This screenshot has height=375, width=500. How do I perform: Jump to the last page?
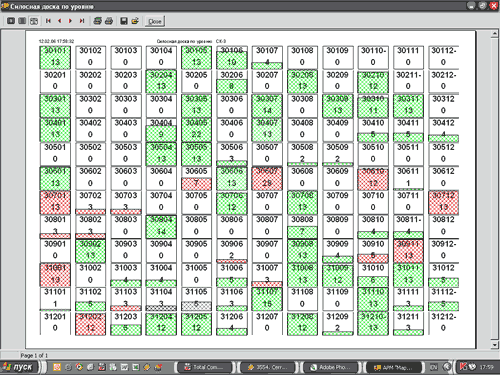(82, 21)
